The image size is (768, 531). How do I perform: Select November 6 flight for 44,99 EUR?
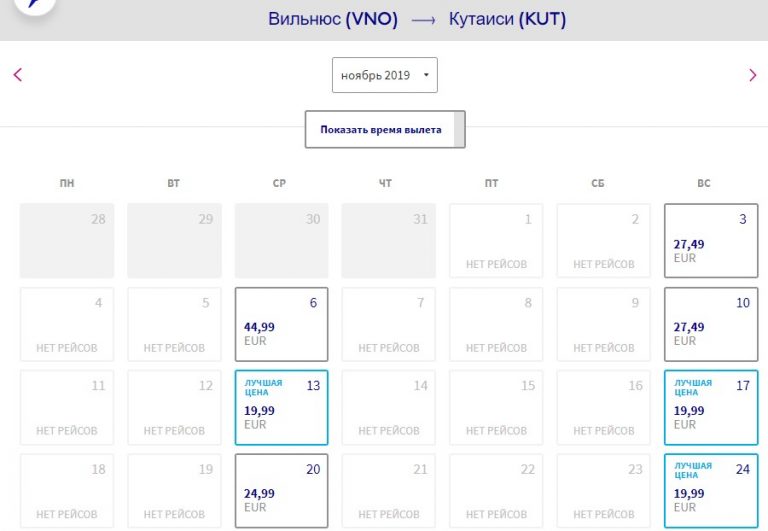pos(282,324)
